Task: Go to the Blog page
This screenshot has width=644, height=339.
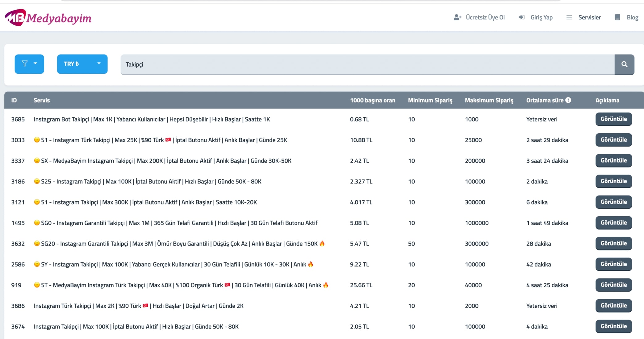Action: [632, 18]
